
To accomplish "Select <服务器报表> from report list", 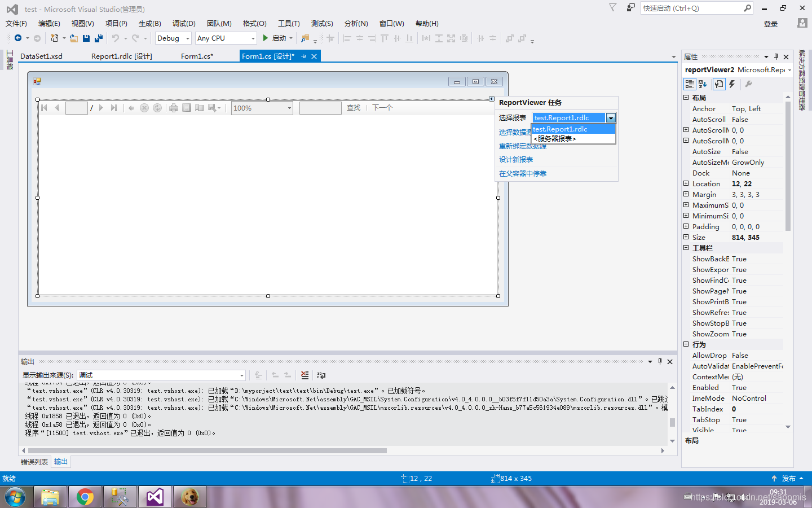I will coord(573,139).
